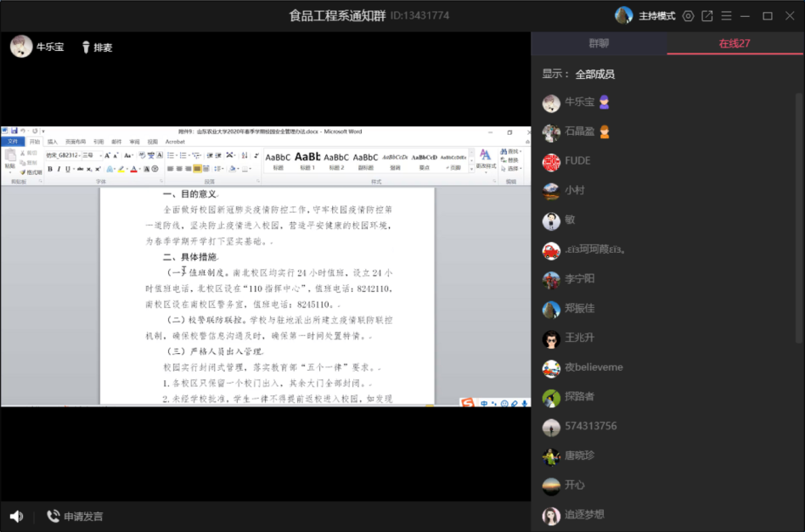Viewport: 805px width, 532px height.
Task: Click the pop-out window icon
Action: [x=706, y=16]
